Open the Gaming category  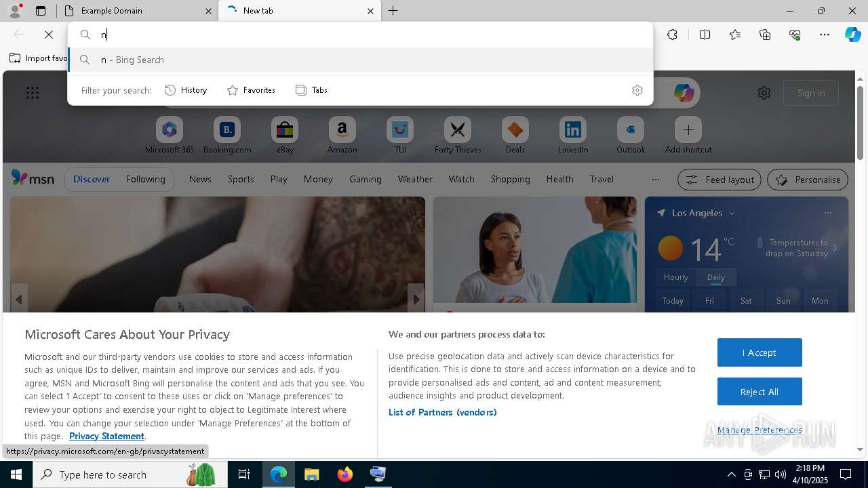[x=366, y=179]
